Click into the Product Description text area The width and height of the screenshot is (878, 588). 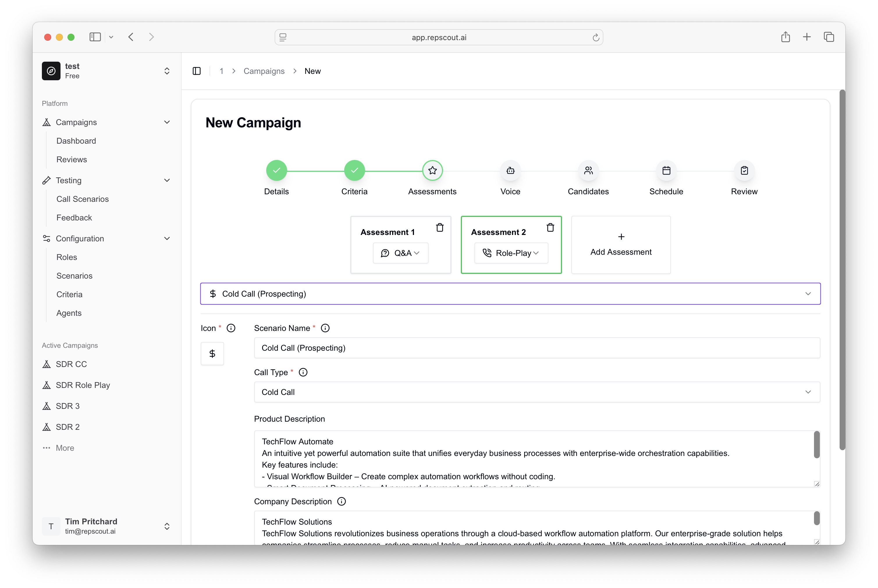pyautogui.click(x=537, y=459)
